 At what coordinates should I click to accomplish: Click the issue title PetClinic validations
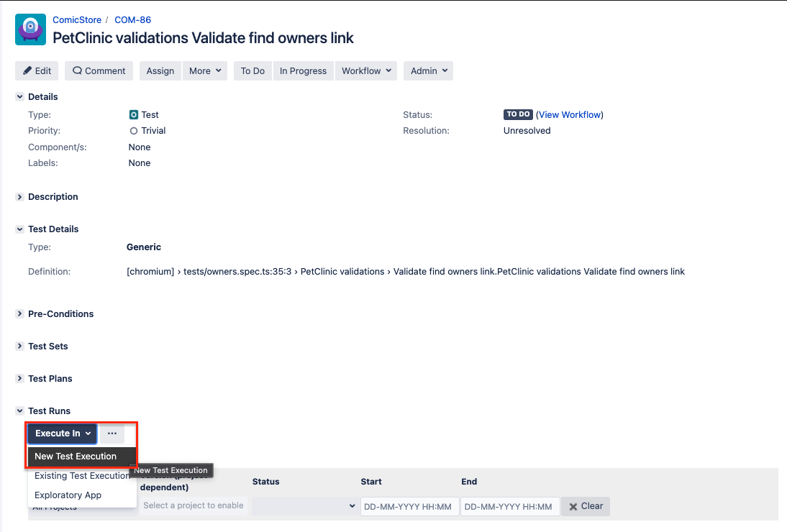[x=203, y=38]
